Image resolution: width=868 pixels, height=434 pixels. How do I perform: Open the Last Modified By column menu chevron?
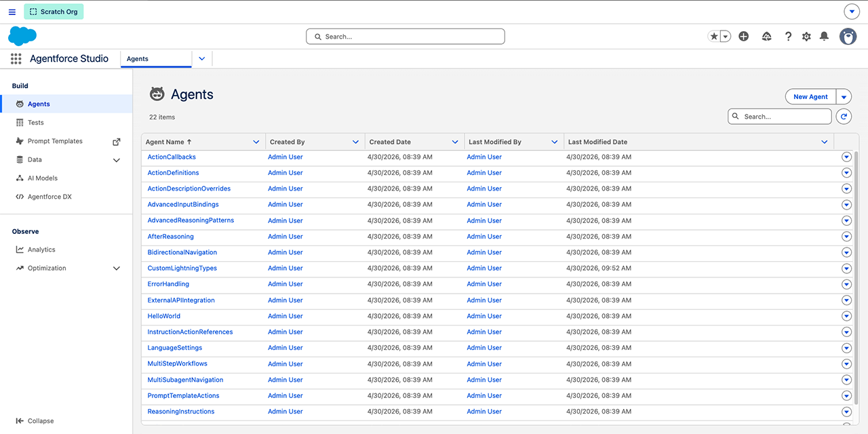coord(555,142)
